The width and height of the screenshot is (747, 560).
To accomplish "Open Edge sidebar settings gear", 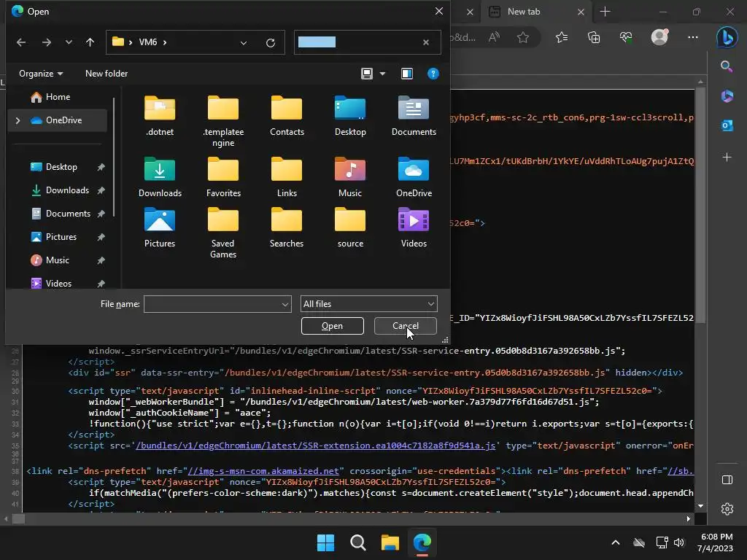I will click(727, 509).
